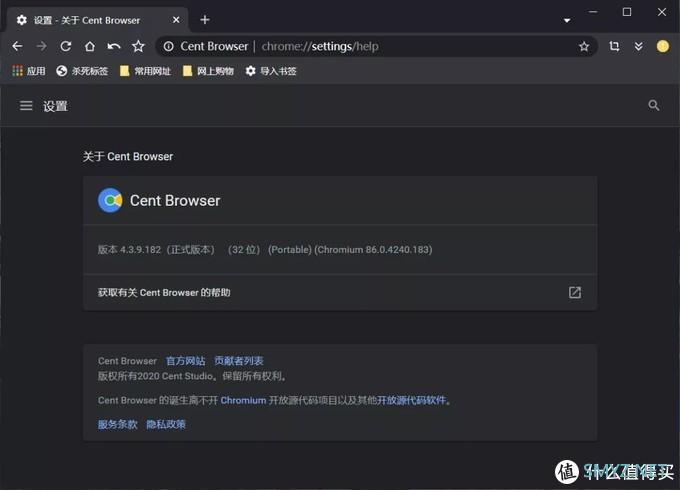Bookmark this page using address bar star
The image size is (680, 490).
584,46
